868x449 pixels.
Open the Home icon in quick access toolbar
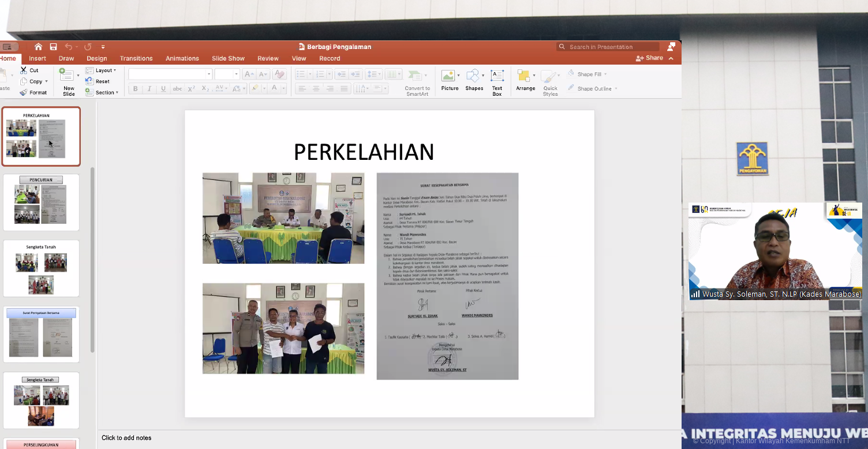[38, 47]
